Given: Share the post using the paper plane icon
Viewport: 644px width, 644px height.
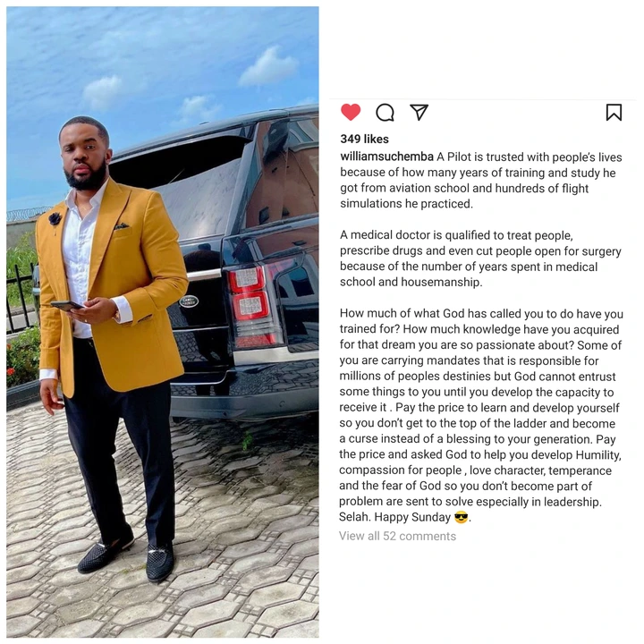Looking at the screenshot, I should pos(419,112).
